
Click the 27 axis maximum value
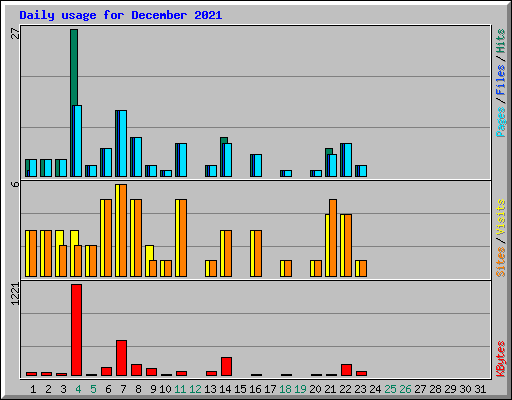(15, 33)
